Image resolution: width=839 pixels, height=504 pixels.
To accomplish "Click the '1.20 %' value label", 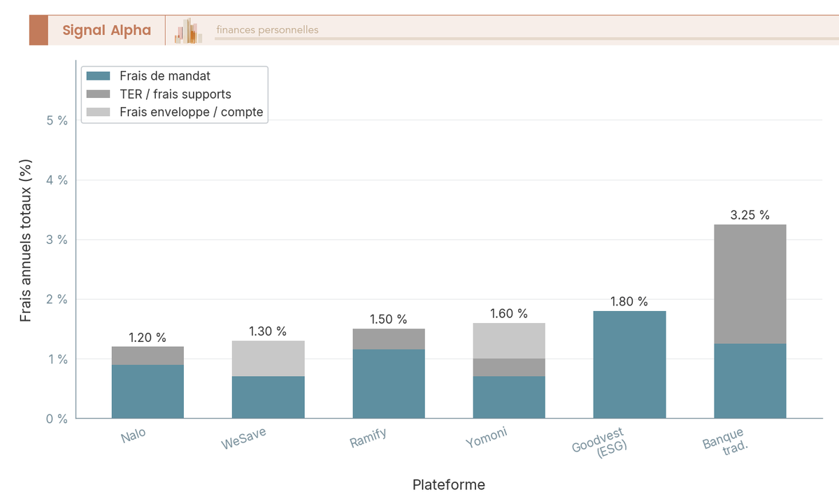I will [148, 338].
